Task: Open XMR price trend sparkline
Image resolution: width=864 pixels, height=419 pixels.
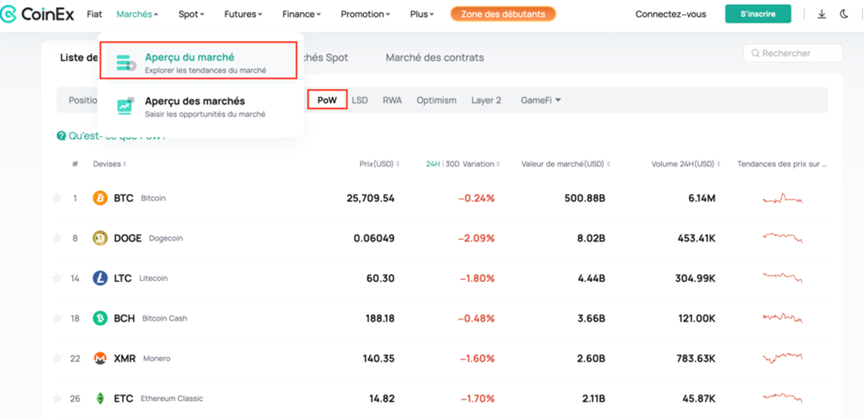Action: tap(782, 358)
